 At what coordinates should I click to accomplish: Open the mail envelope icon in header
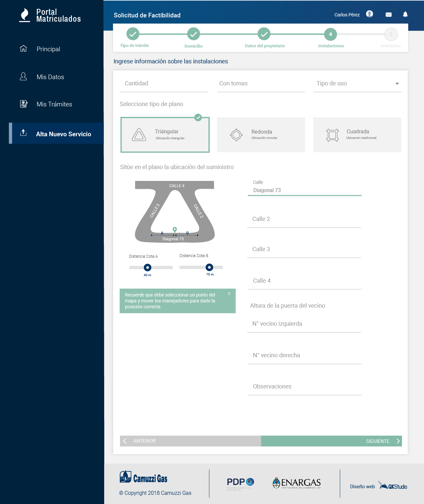389,14
